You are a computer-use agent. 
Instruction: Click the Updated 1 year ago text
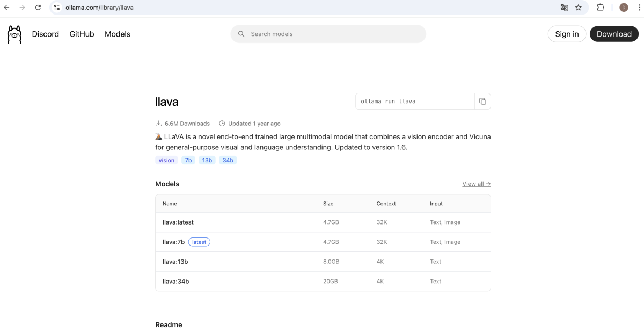(x=254, y=124)
